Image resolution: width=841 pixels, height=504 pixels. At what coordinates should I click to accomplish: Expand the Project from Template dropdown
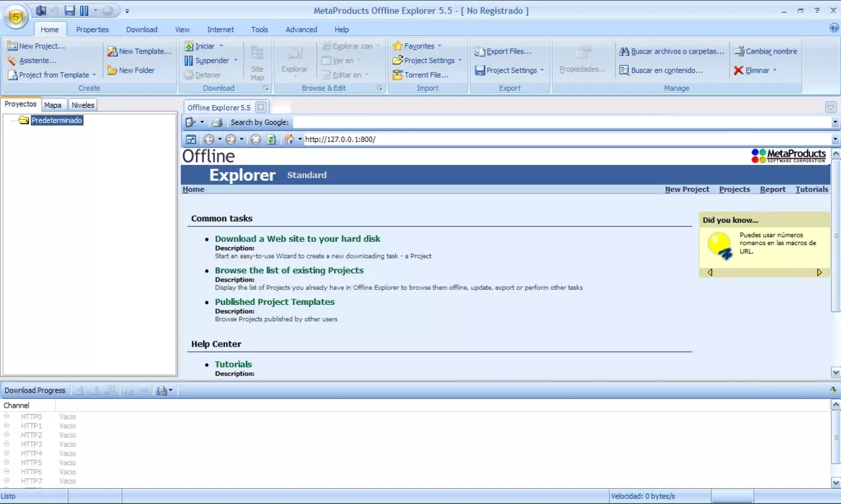pyautogui.click(x=94, y=75)
